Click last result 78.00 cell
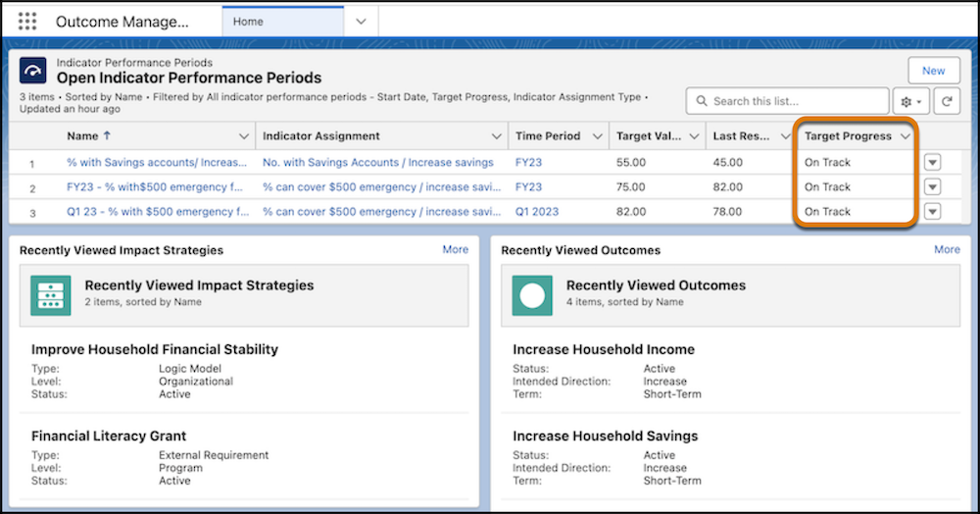Screen dimensions: 980x514 point(727,212)
